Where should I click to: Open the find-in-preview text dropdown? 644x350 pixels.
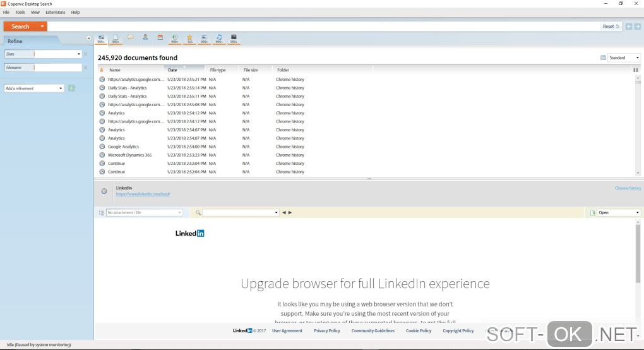[276, 213]
